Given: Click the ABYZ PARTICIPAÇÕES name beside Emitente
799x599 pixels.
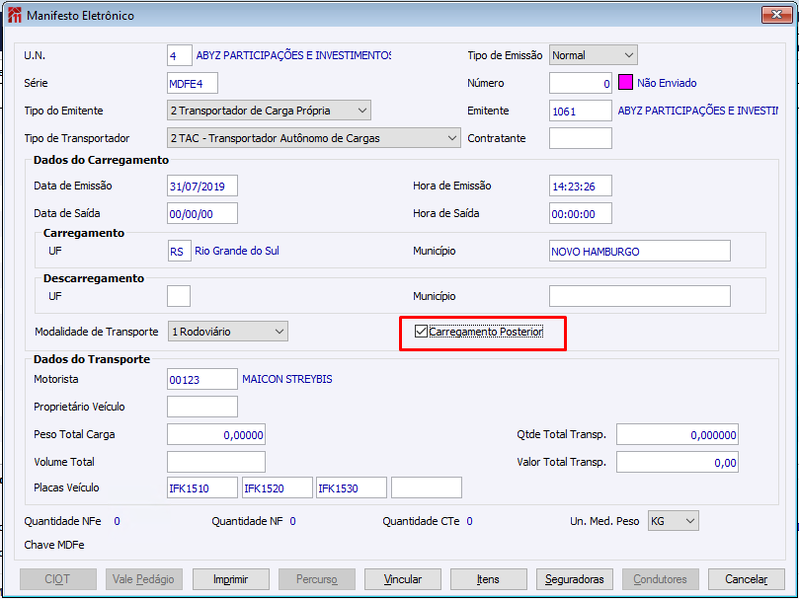Looking at the screenshot, I should click(x=698, y=111).
